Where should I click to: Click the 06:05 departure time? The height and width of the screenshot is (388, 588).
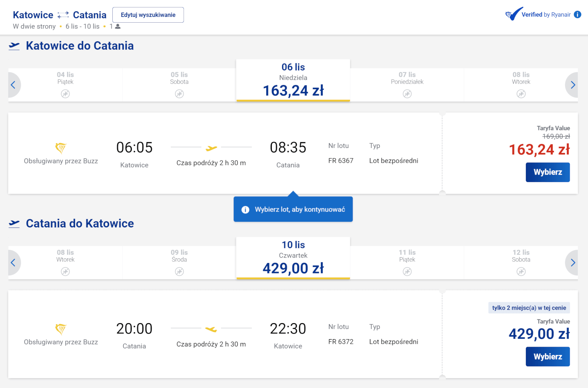134,148
